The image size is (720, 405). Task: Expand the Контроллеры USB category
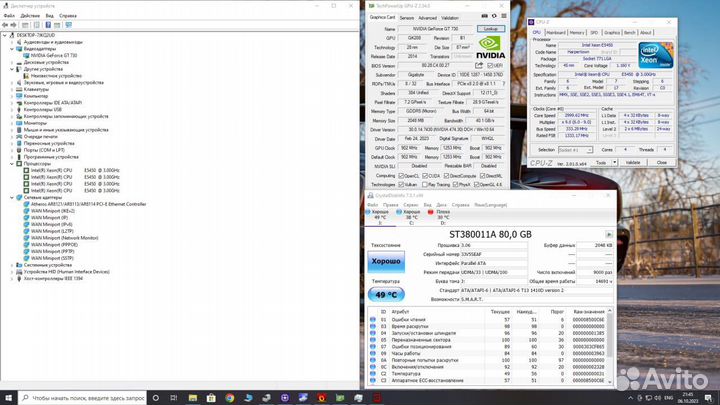[12, 109]
